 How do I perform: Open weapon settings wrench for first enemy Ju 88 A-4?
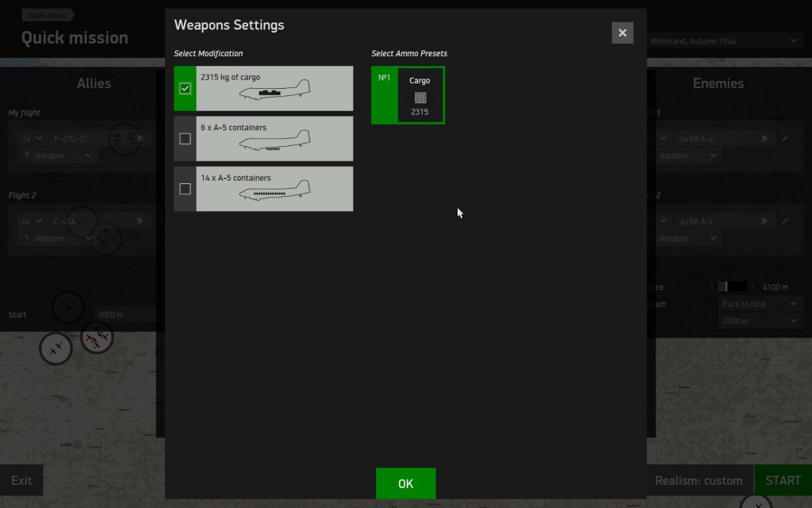coord(785,138)
